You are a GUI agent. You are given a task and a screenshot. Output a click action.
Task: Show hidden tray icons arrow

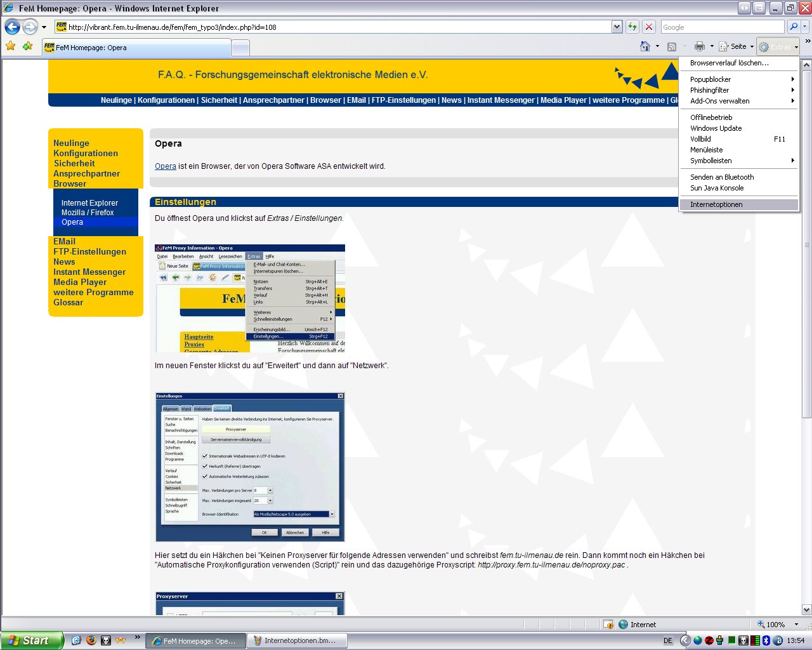(x=685, y=641)
